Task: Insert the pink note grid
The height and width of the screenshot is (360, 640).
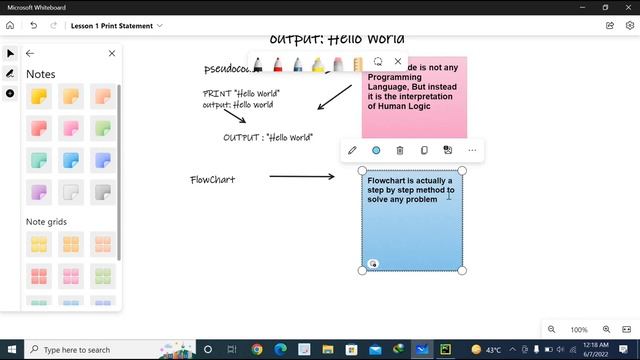Action: coord(71,276)
